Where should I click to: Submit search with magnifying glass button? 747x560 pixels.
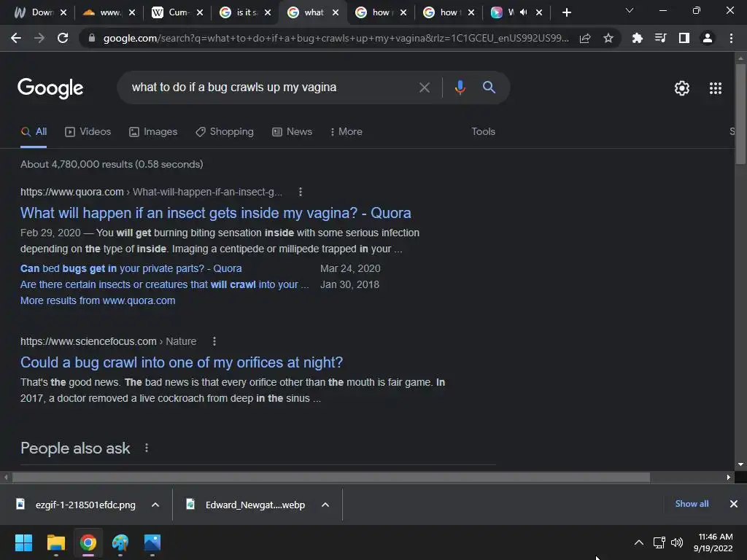pyautogui.click(x=489, y=87)
